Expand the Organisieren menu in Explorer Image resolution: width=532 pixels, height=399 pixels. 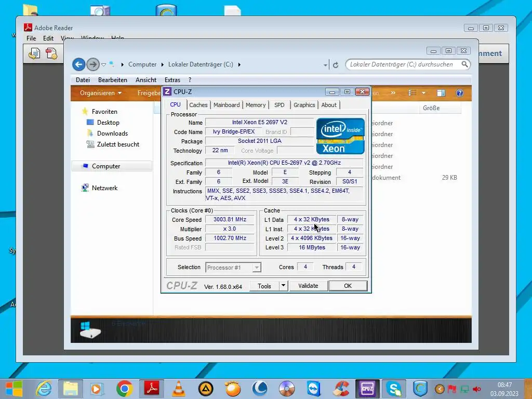tap(100, 93)
